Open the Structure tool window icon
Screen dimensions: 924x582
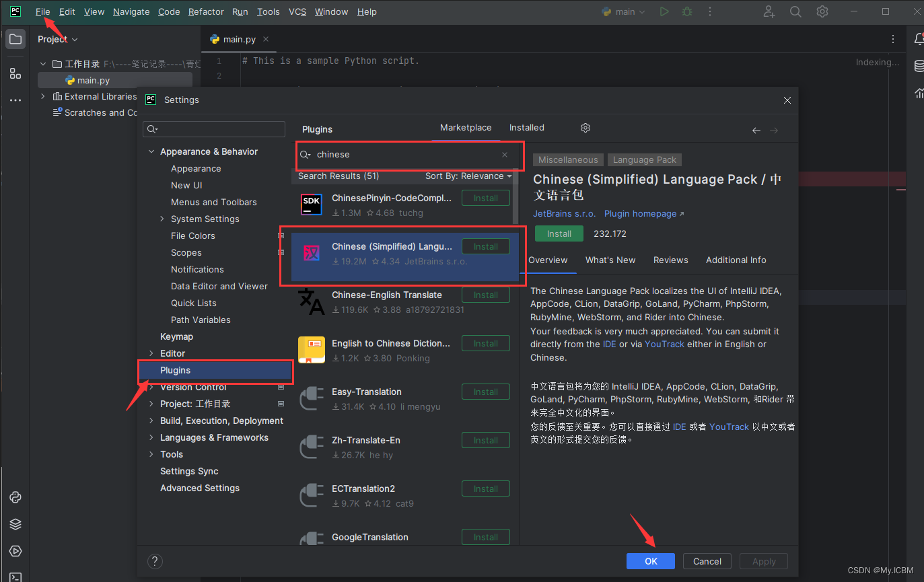click(15, 73)
